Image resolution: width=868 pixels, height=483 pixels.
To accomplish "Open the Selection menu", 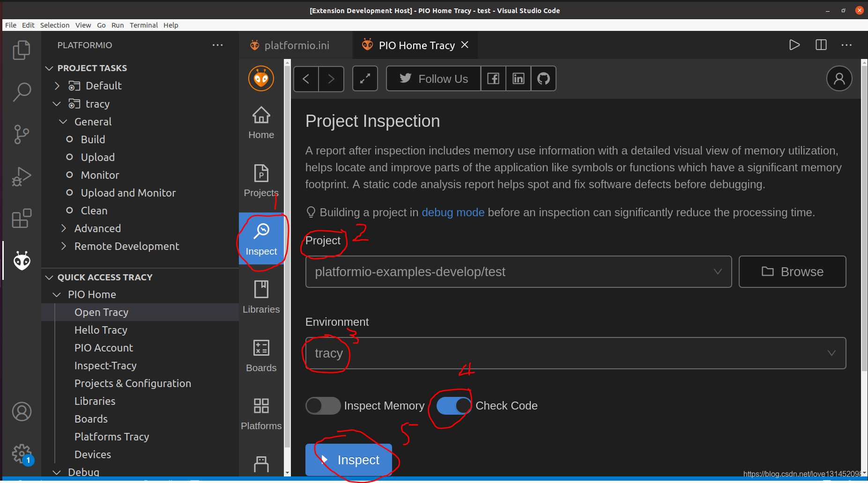I will click(55, 25).
